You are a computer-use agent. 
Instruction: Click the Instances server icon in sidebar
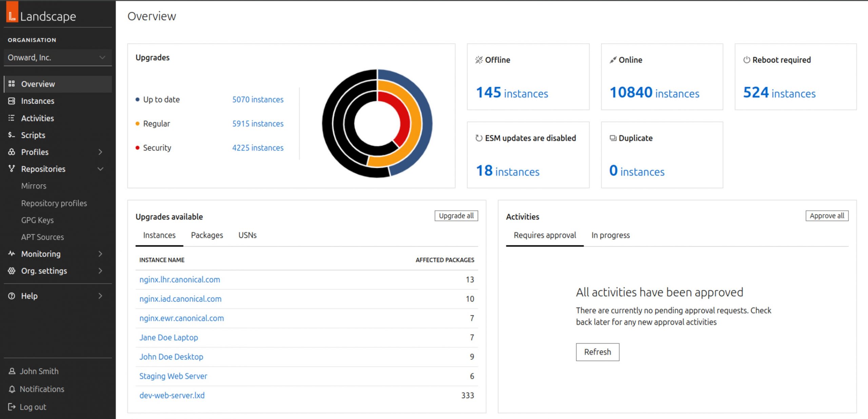tap(12, 101)
